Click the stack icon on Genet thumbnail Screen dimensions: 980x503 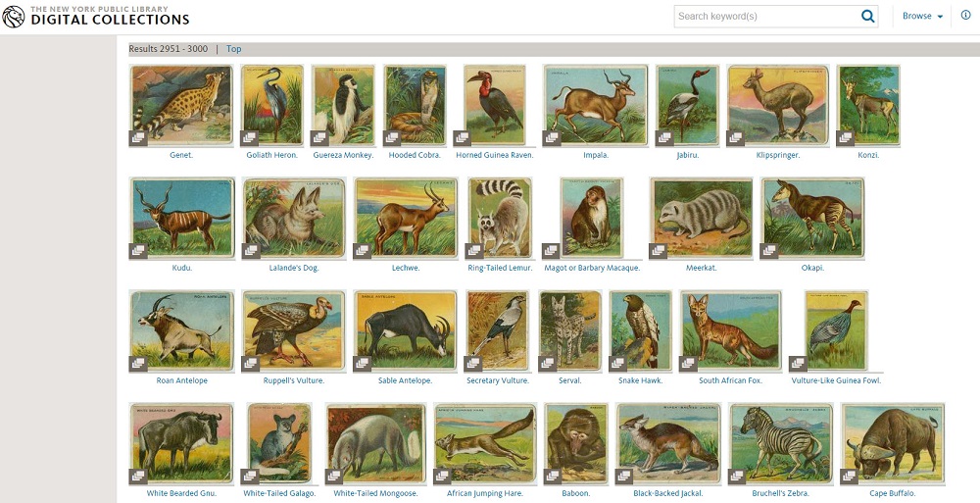pyautogui.click(x=138, y=138)
